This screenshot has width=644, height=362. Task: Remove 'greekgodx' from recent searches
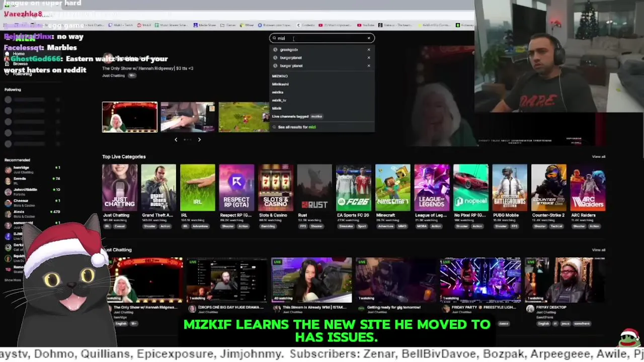pyautogui.click(x=369, y=50)
